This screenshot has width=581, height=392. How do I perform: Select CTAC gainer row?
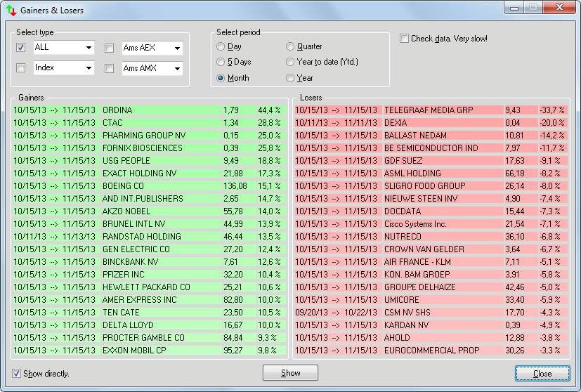click(x=150, y=123)
